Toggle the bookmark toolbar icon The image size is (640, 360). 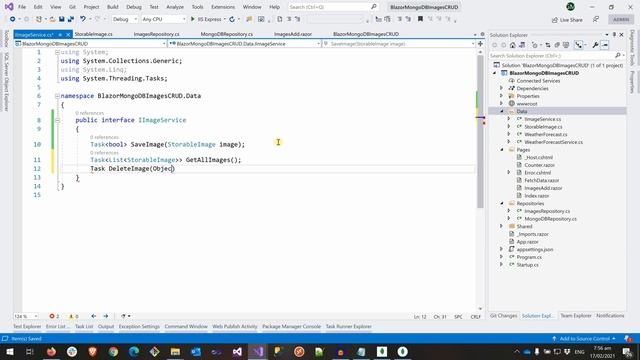pyautogui.click(x=420, y=19)
